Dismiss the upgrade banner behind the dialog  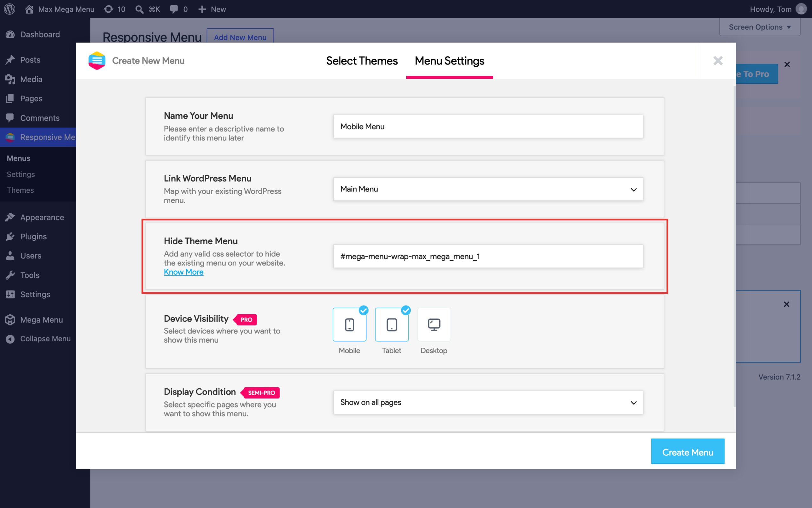(787, 64)
